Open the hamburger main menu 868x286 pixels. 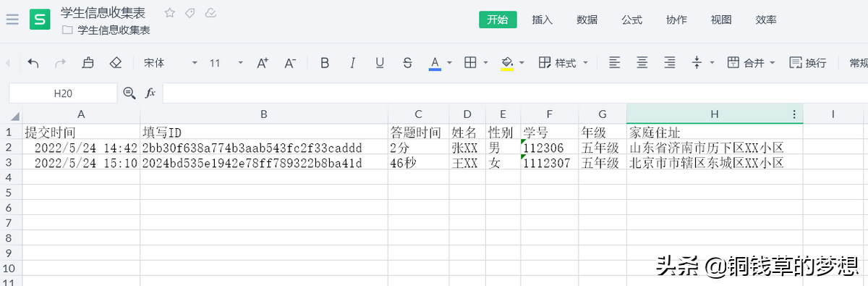12,20
